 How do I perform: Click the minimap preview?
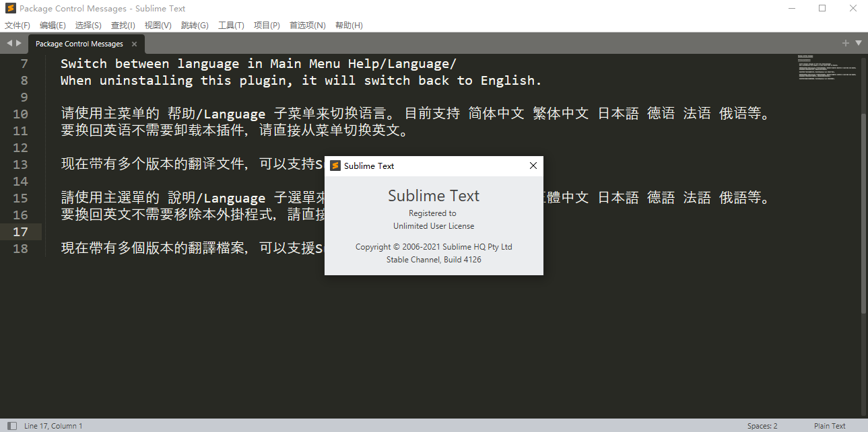tap(827, 69)
